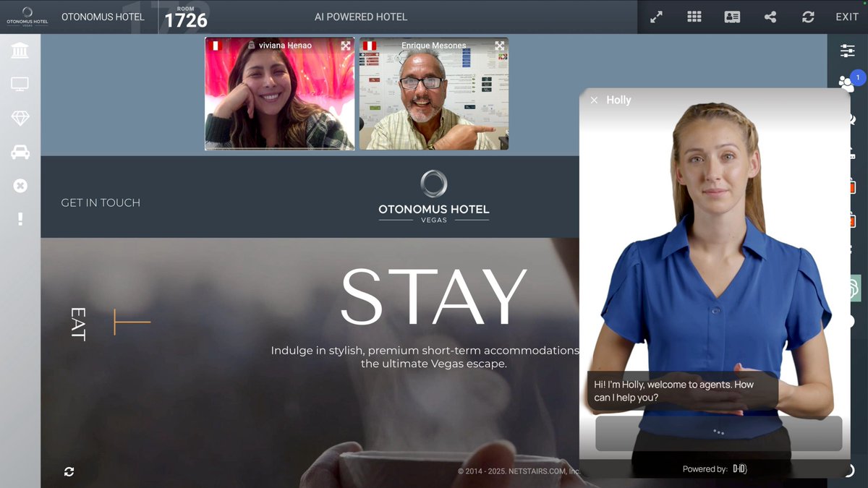The height and width of the screenshot is (488, 868).
Task: Click the D-ID logo in Powered by footer
Action: [x=740, y=469]
